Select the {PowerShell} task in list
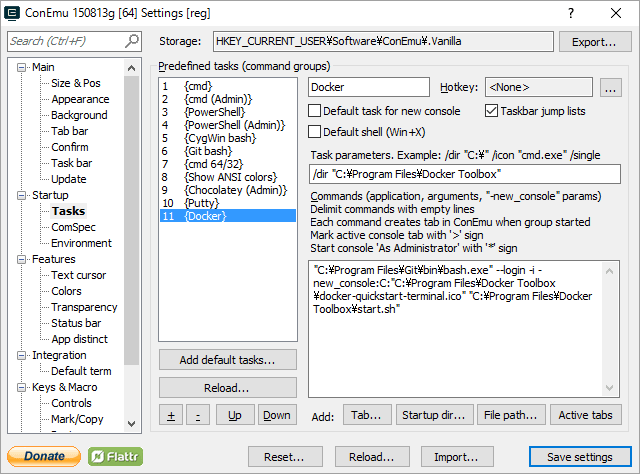Screen dimensions: 640x474 click(228, 112)
